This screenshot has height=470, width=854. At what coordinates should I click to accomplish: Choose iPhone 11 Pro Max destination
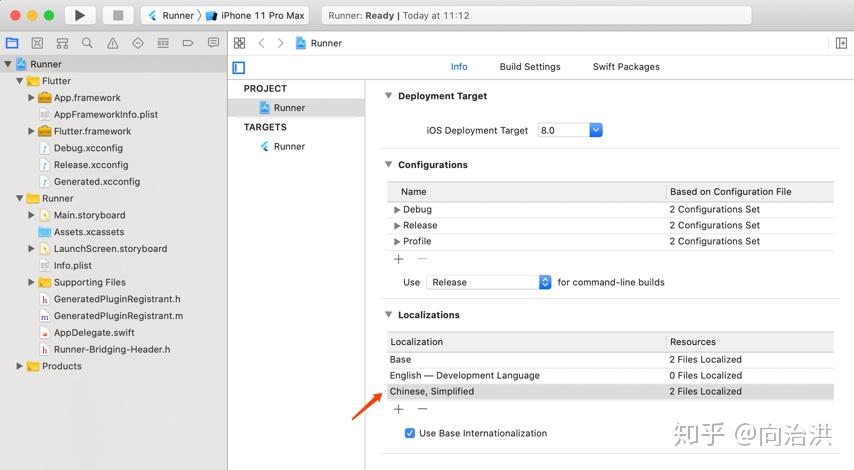(x=255, y=15)
